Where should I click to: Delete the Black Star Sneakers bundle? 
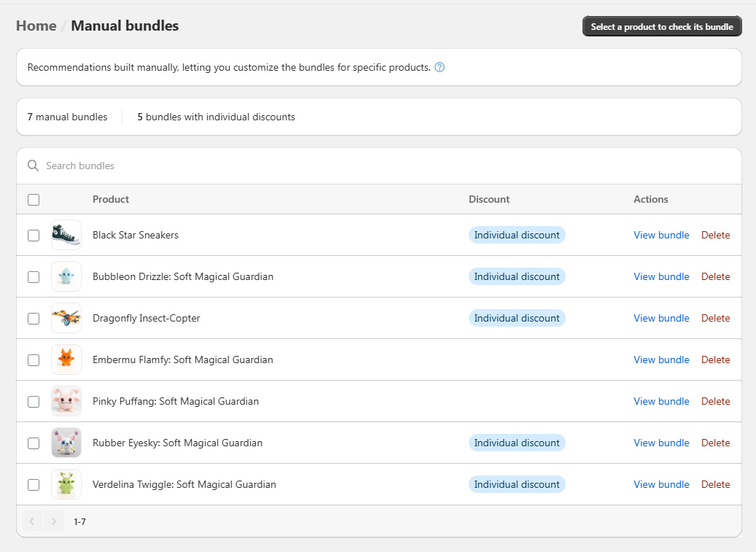[x=715, y=236]
